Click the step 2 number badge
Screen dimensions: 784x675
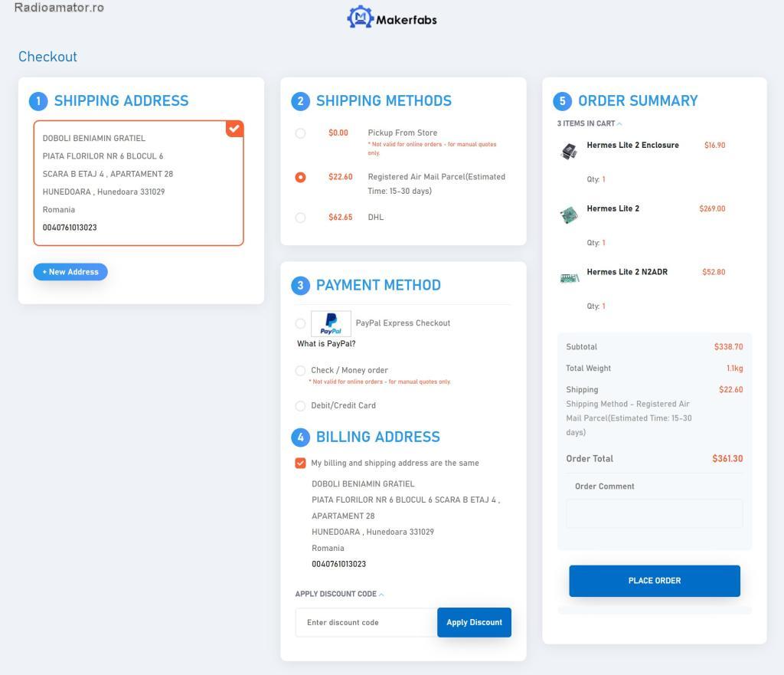[x=300, y=101]
